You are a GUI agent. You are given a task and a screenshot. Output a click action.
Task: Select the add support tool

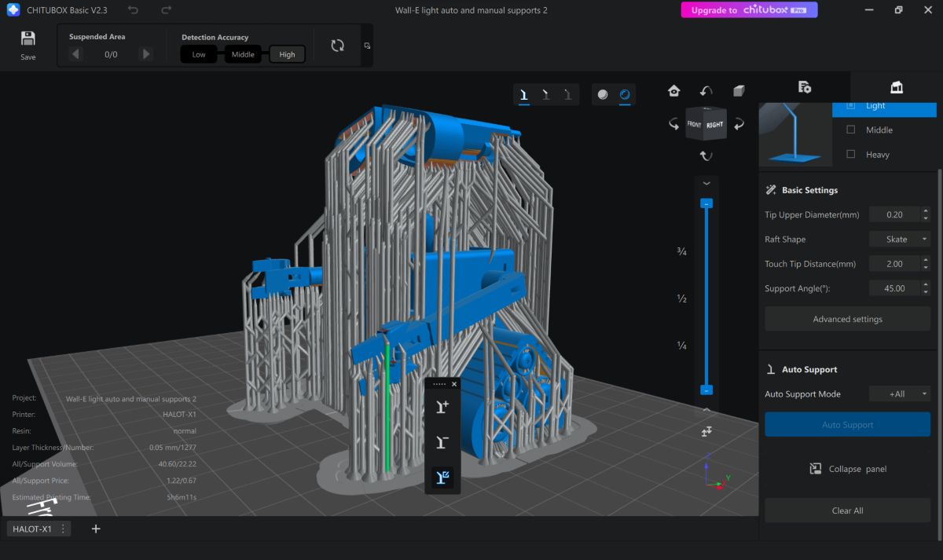(442, 406)
